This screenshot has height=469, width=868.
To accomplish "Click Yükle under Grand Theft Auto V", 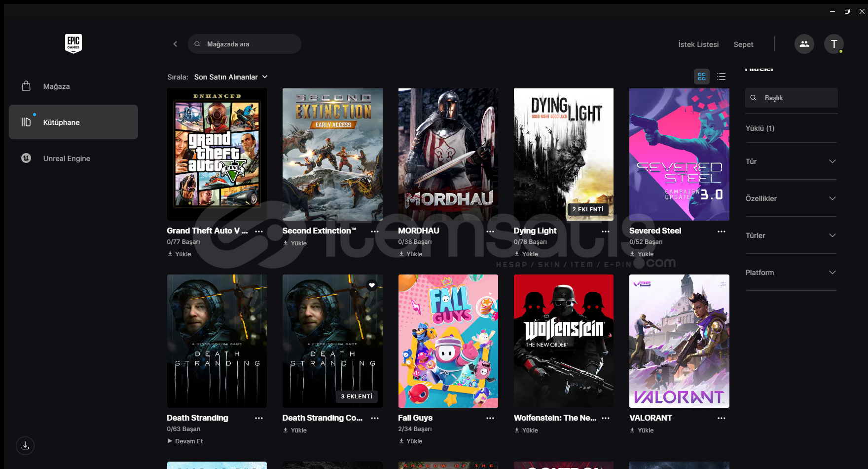I will click(179, 254).
